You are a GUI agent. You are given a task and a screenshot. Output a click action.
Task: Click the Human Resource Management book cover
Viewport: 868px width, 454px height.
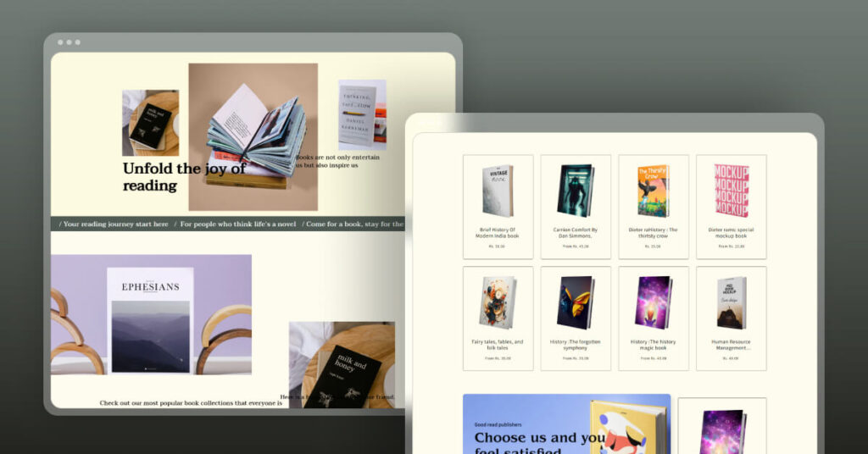pyautogui.click(x=731, y=302)
